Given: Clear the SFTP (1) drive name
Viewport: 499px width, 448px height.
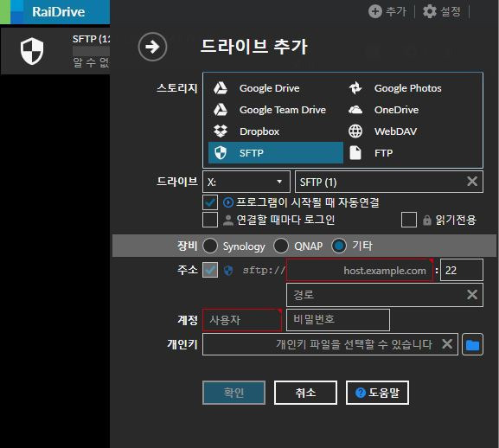Looking at the screenshot, I should point(472,182).
